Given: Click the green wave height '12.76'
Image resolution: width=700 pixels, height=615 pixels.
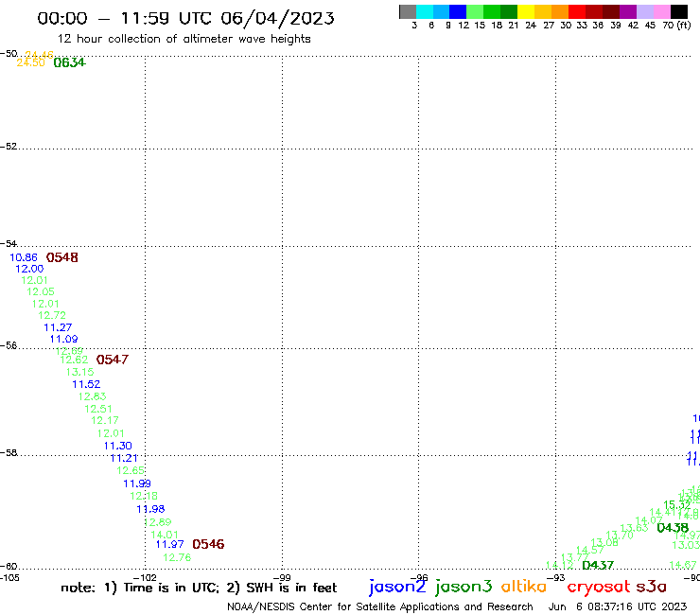Looking at the screenshot, I should click(177, 557).
